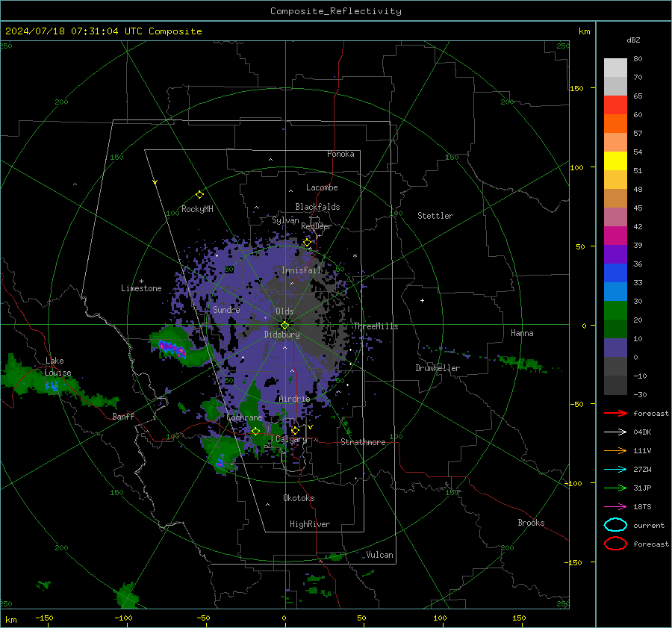Click the bright yellow swatch in dBZ scale
The width and height of the screenshot is (672, 628).
pyautogui.click(x=615, y=161)
